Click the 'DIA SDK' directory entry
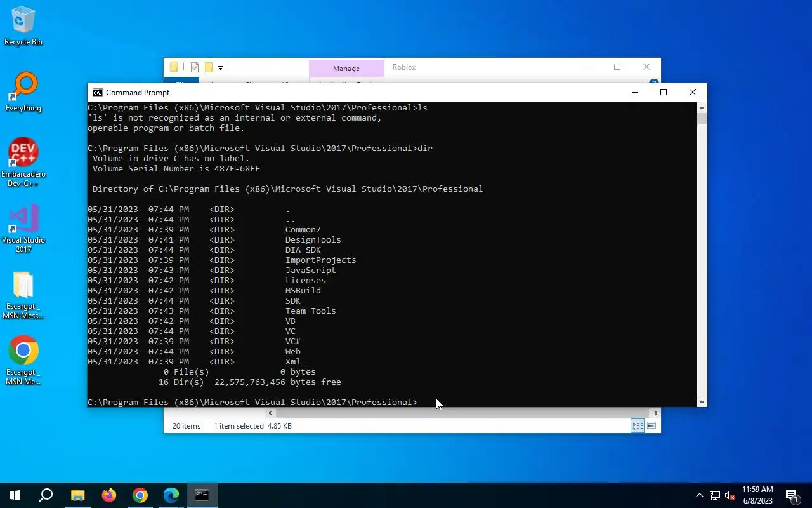The image size is (812, 508). (303, 250)
